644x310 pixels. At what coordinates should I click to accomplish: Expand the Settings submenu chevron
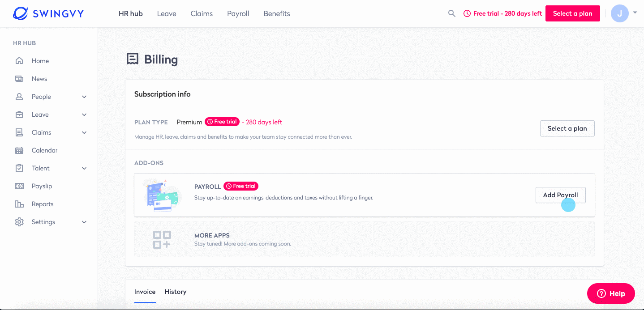click(84, 222)
